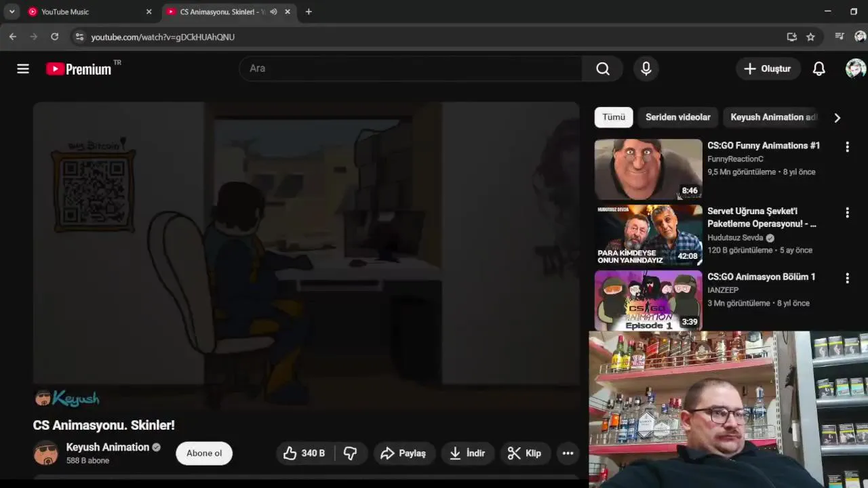868x488 pixels.
Task: Open browser profile avatar
Action: 861,37
